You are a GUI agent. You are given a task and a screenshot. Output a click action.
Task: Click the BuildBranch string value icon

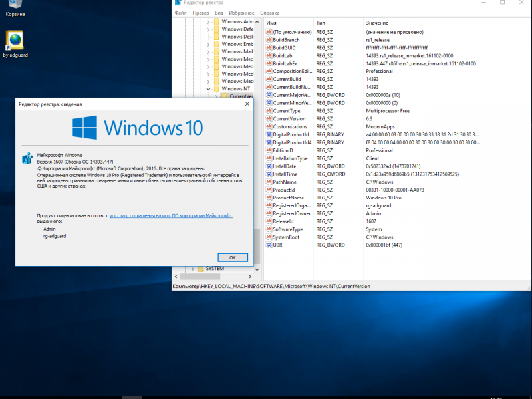(269, 40)
